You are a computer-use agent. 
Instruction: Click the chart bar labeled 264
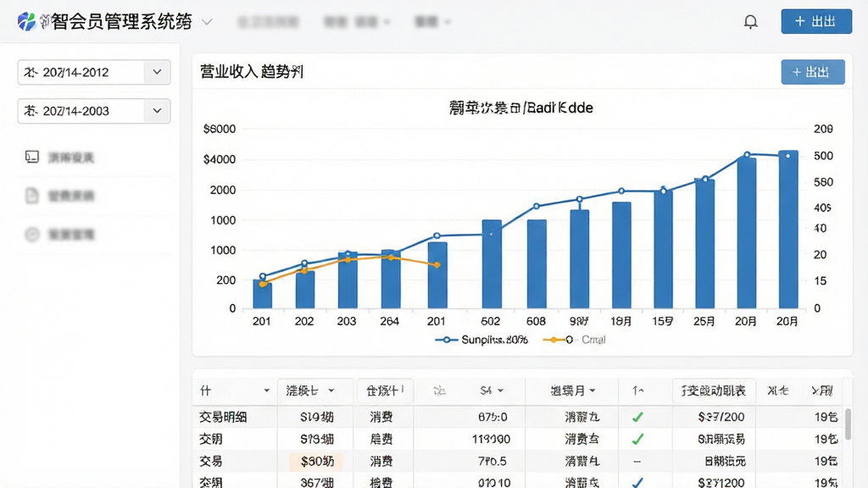pyautogui.click(x=391, y=280)
